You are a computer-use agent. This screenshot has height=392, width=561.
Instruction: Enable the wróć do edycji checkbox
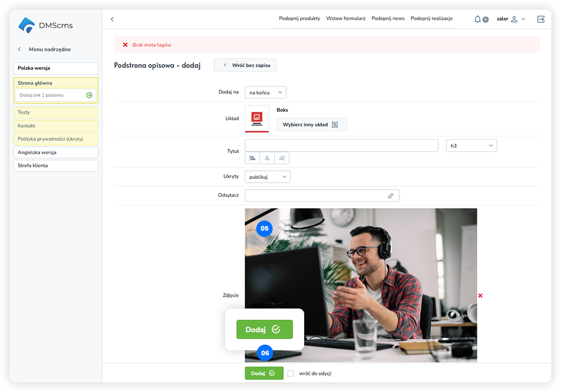(x=291, y=373)
